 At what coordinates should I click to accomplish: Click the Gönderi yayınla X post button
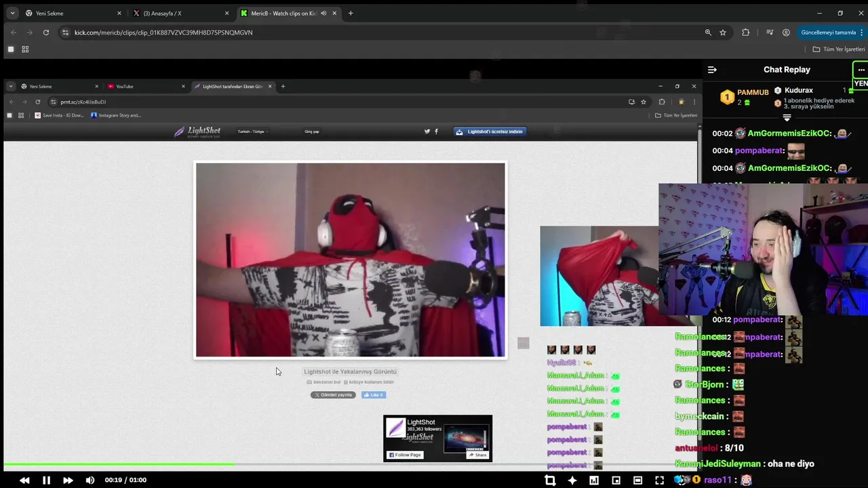pyautogui.click(x=333, y=394)
